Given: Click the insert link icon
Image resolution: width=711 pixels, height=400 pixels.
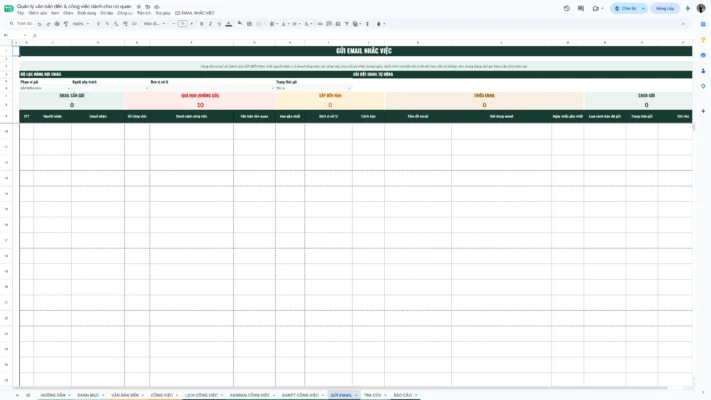Looking at the screenshot, I should (320, 24).
